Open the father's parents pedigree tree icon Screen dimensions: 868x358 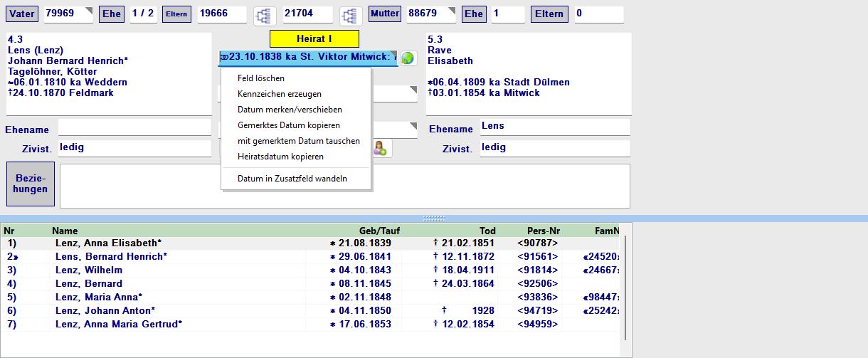point(265,16)
